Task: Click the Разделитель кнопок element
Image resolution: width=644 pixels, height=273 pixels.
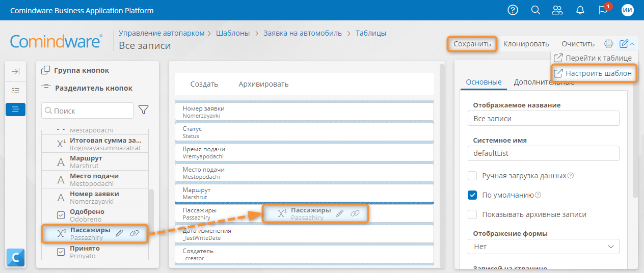Action: click(x=87, y=88)
